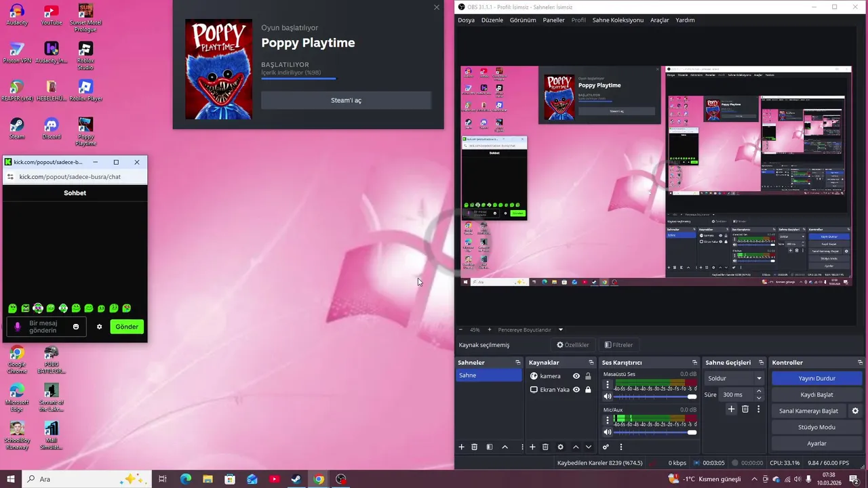This screenshot has width=868, height=488.
Task: Open Mic/Aux options three-dot menu
Action: click(608, 420)
